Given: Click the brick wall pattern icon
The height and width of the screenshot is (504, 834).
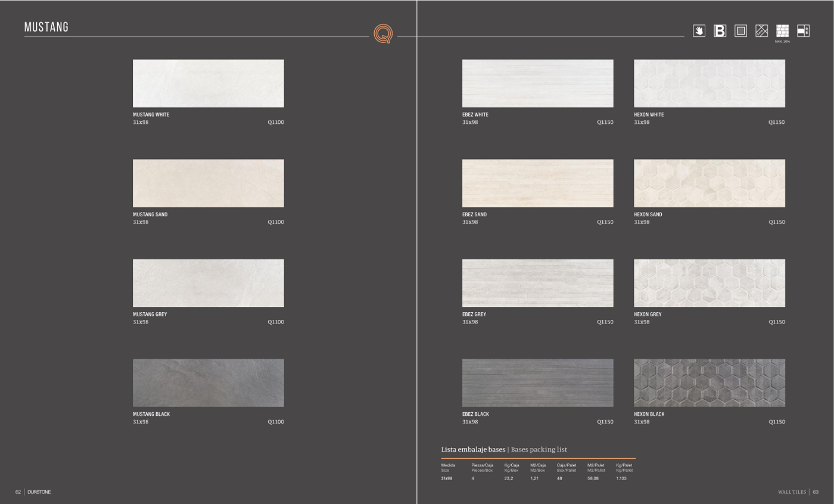Looking at the screenshot, I should pyautogui.click(x=782, y=31).
